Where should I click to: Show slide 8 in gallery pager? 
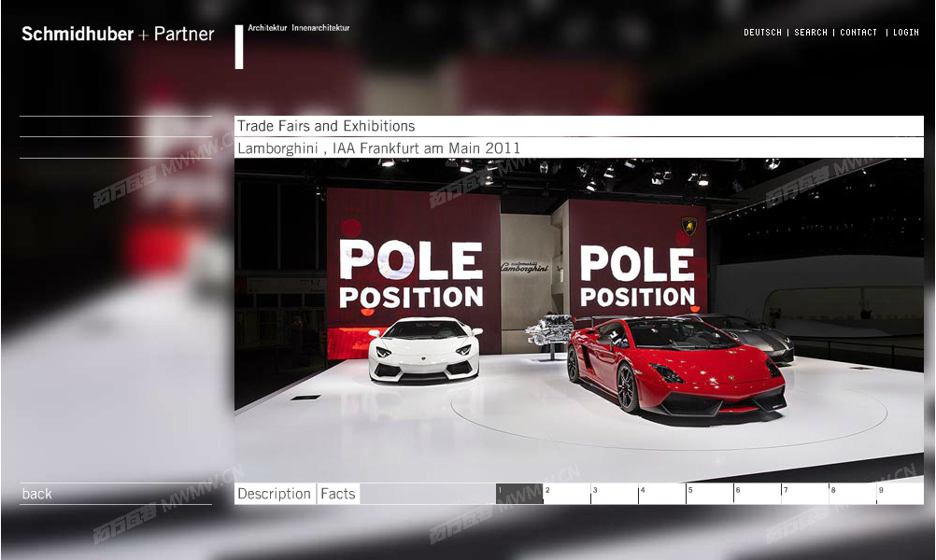coord(853,494)
